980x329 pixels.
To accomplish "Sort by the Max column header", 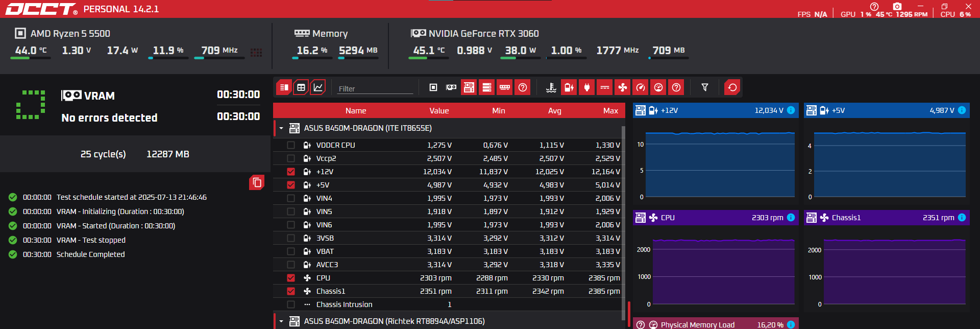I will (x=610, y=111).
